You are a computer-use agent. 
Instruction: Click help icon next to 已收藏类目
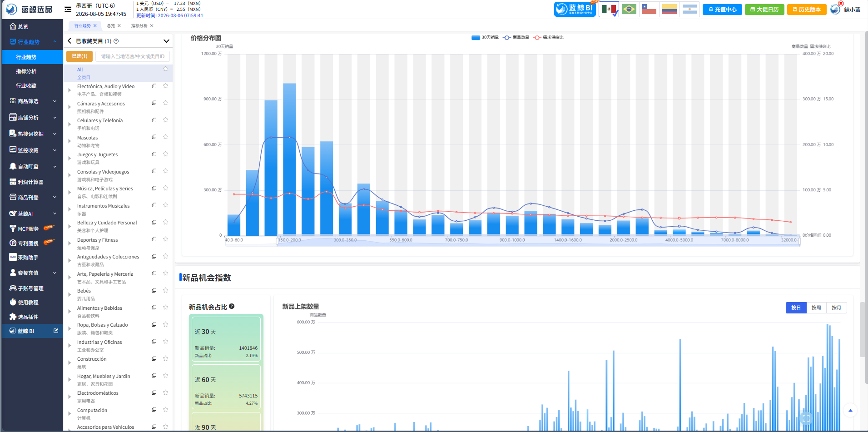116,41
